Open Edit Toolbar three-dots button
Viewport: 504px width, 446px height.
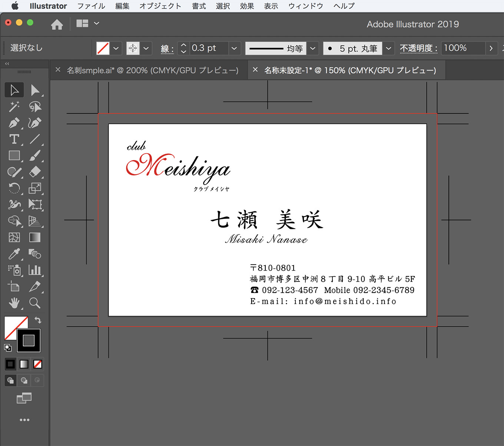pos(24,420)
